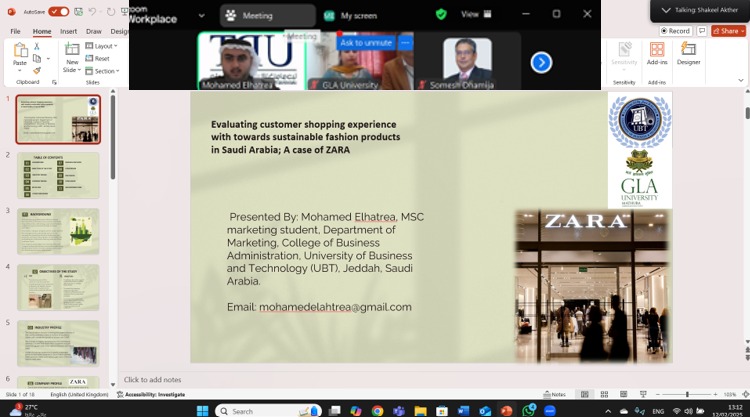Click the Cut scissors icon
Viewport: 750px width, 417px height.
(x=37, y=46)
